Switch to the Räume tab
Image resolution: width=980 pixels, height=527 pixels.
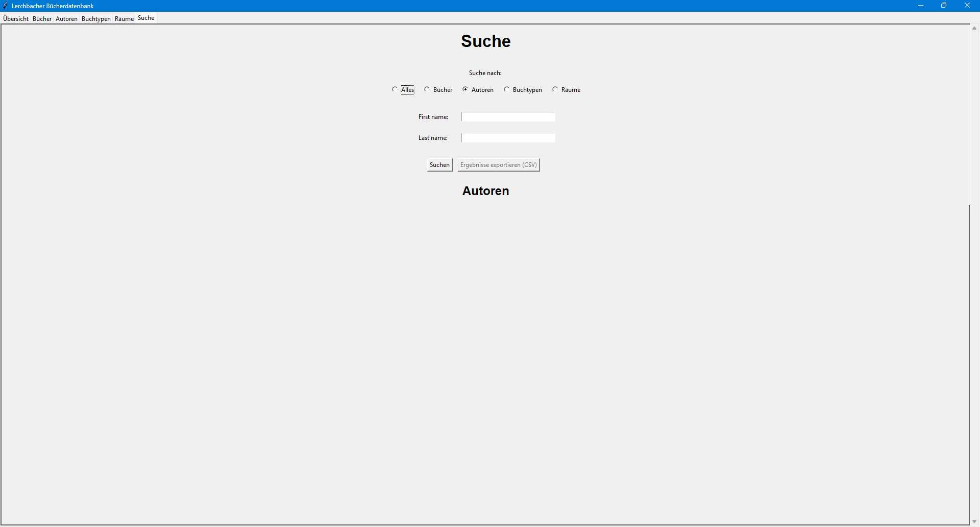tap(124, 19)
